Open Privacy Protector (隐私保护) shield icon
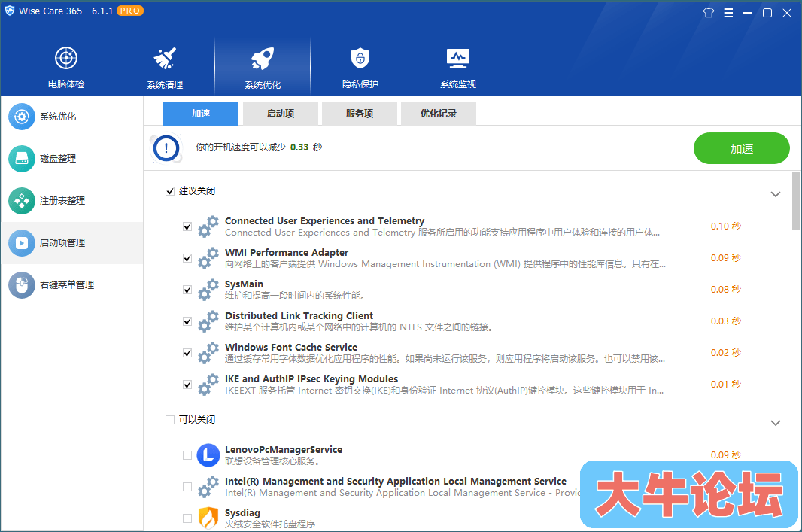802x532 pixels. [x=360, y=58]
